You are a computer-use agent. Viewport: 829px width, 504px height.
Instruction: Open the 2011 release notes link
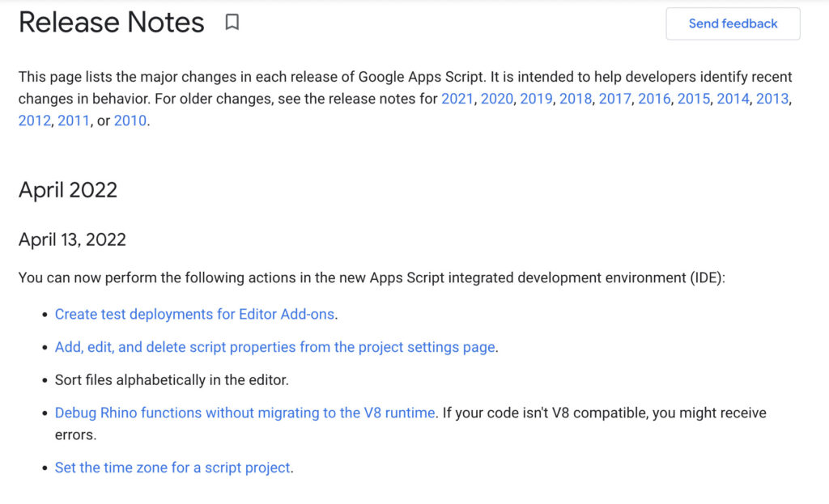click(x=74, y=121)
